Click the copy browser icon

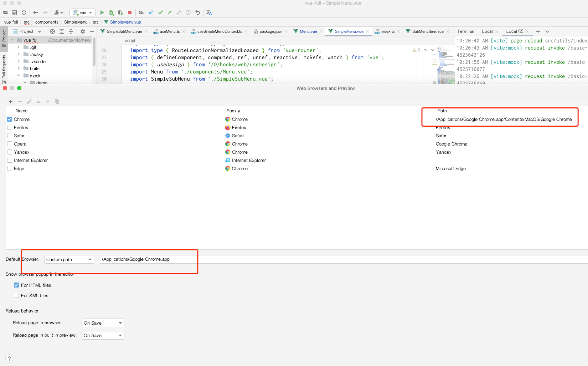pos(57,102)
